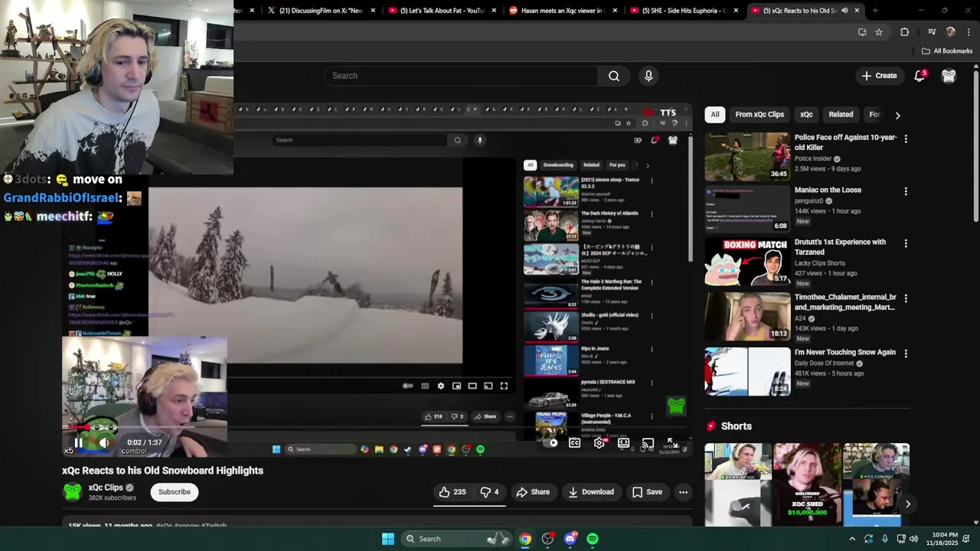The width and height of the screenshot is (980, 551).
Task: Open YouTube notifications bell
Action: tap(920, 76)
